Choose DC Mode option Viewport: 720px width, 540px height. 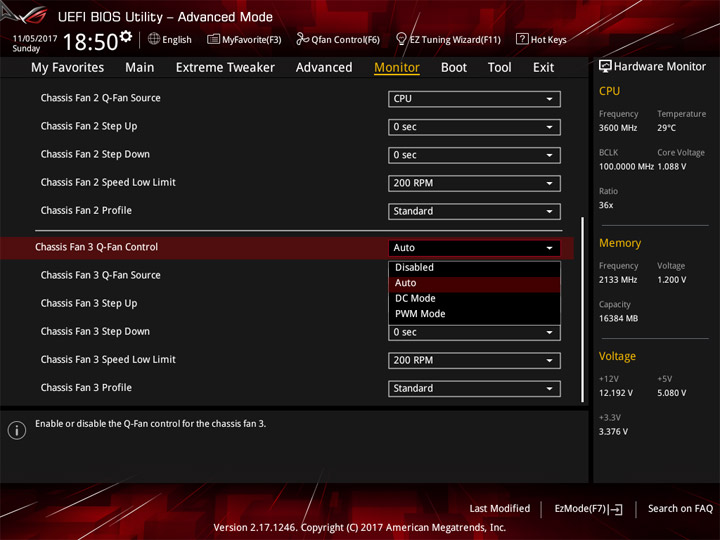coord(474,298)
